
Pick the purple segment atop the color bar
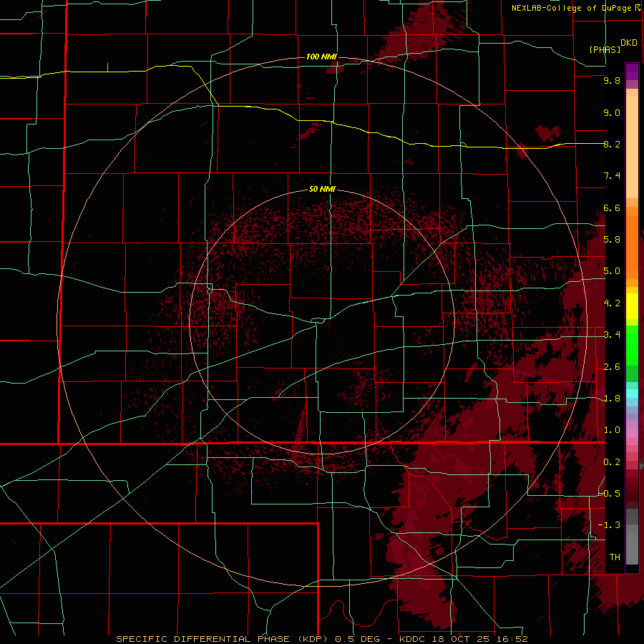tap(632, 72)
